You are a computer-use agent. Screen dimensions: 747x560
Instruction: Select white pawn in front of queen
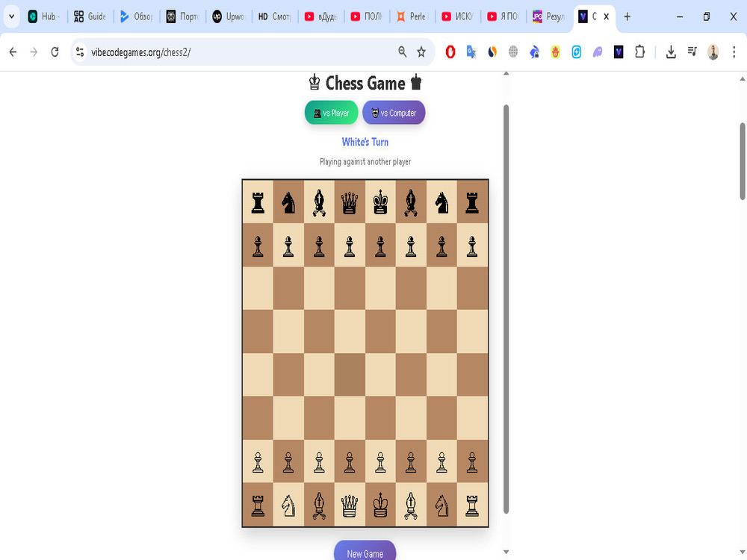point(350,462)
